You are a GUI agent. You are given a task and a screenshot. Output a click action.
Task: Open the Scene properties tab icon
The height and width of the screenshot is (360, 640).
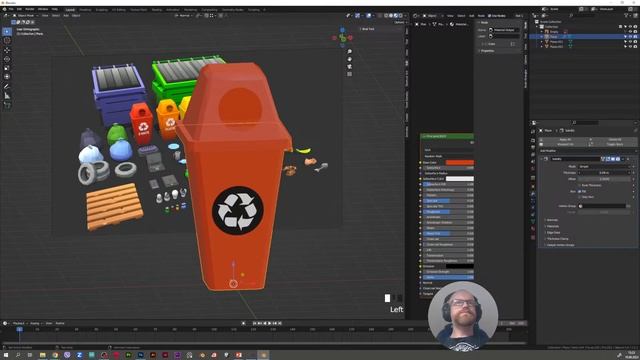(x=533, y=162)
